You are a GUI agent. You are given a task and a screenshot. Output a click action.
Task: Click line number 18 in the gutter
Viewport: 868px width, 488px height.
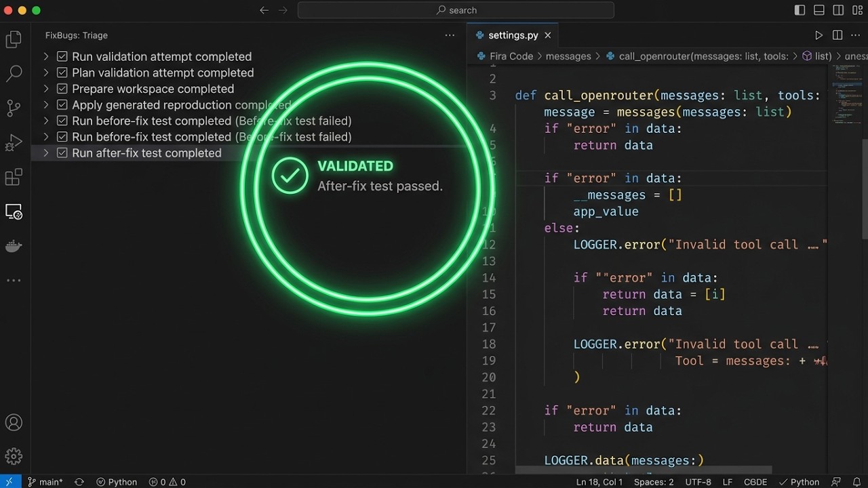coord(489,344)
